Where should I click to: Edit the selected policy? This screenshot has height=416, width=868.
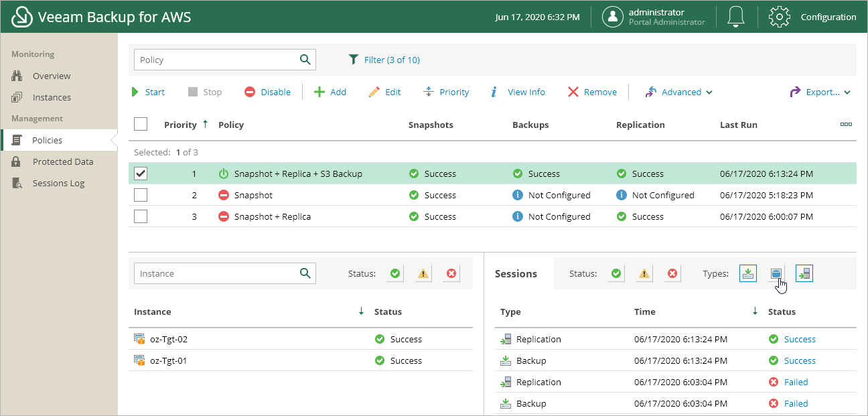(x=384, y=92)
